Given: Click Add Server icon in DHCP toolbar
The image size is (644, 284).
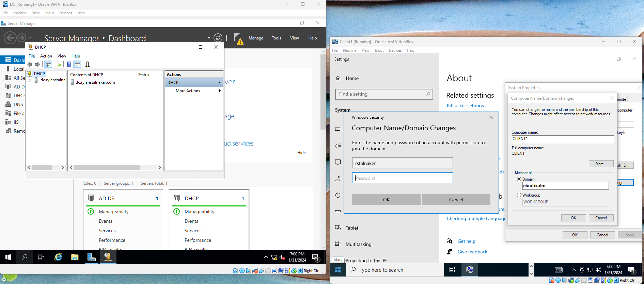Looking at the screenshot, I should click(88, 64).
